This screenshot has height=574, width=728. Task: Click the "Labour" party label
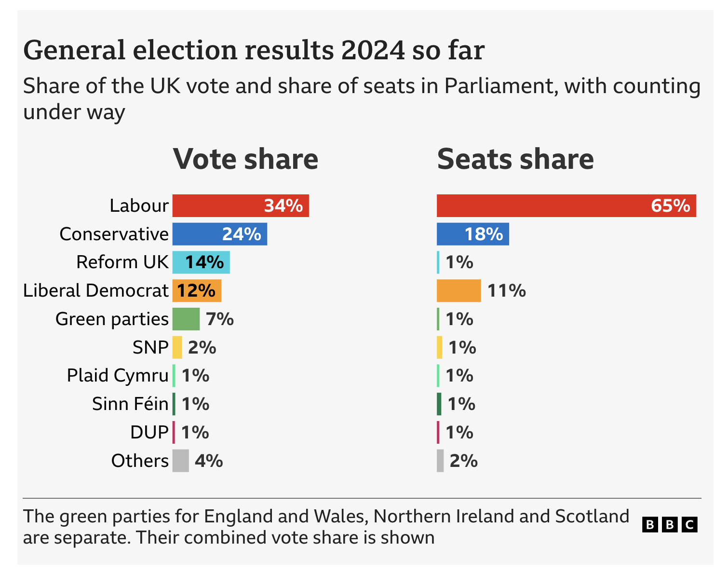tap(139, 206)
